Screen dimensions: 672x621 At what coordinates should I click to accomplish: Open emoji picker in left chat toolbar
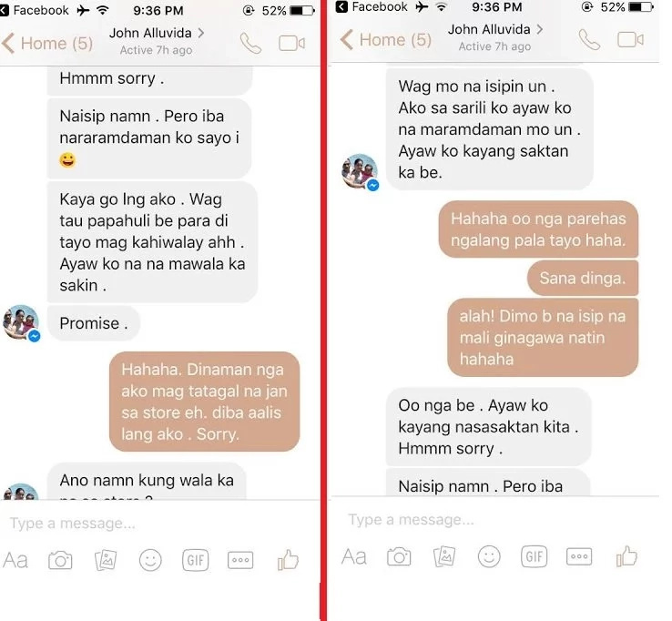tap(150, 560)
